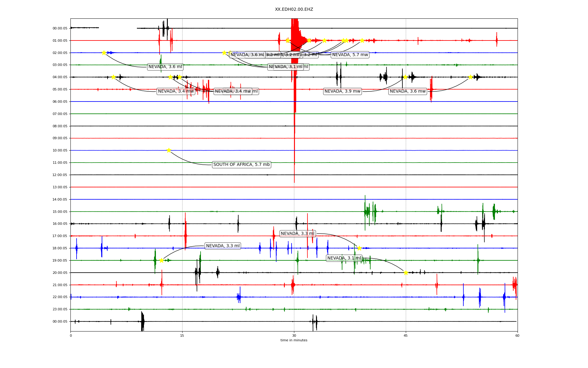Click the NEVADA, 3.9 mw annotation
588x368 pixels.
coord(342,91)
